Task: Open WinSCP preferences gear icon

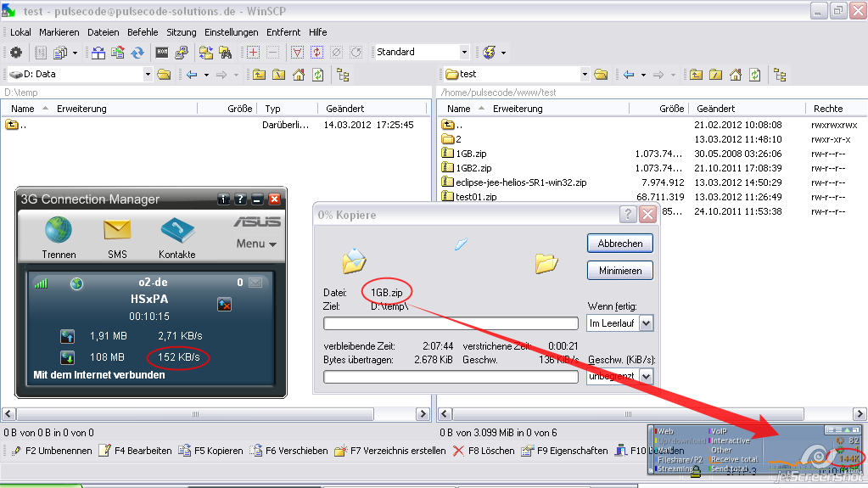Action: click(16, 52)
